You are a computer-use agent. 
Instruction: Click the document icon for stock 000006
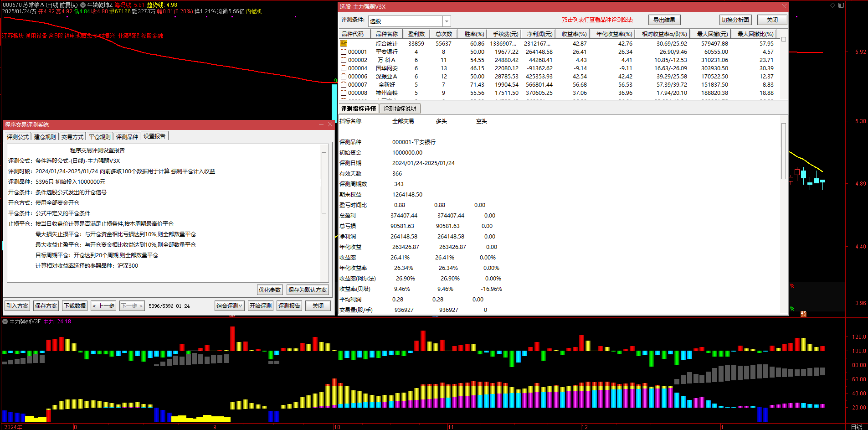point(344,76)
